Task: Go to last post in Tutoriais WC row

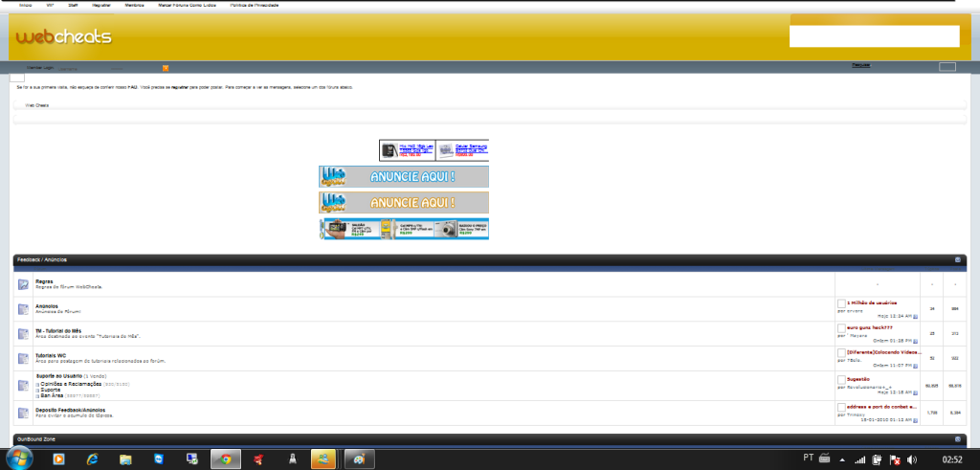Action: click(x=916, y=367)
